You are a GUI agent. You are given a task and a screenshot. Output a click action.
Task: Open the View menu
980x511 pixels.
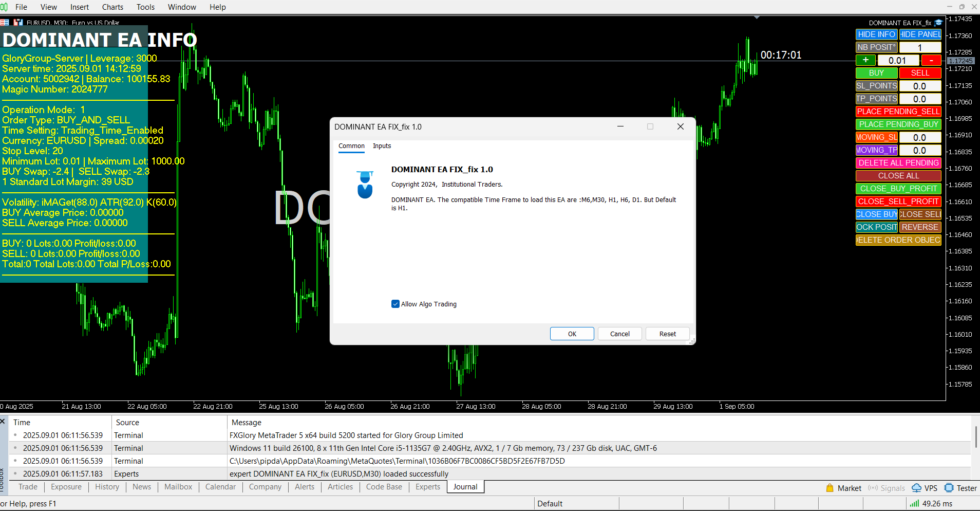(x=49, y=7)
